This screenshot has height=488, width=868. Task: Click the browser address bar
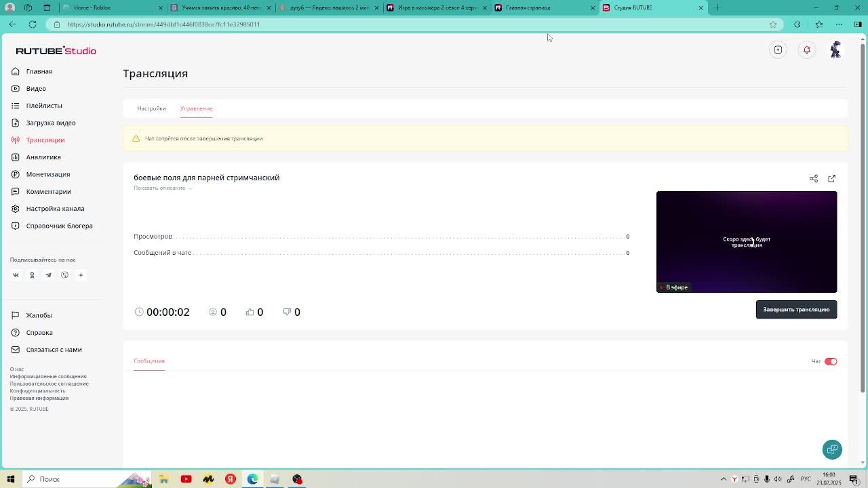pyautogui.click(x=414, y=24)
